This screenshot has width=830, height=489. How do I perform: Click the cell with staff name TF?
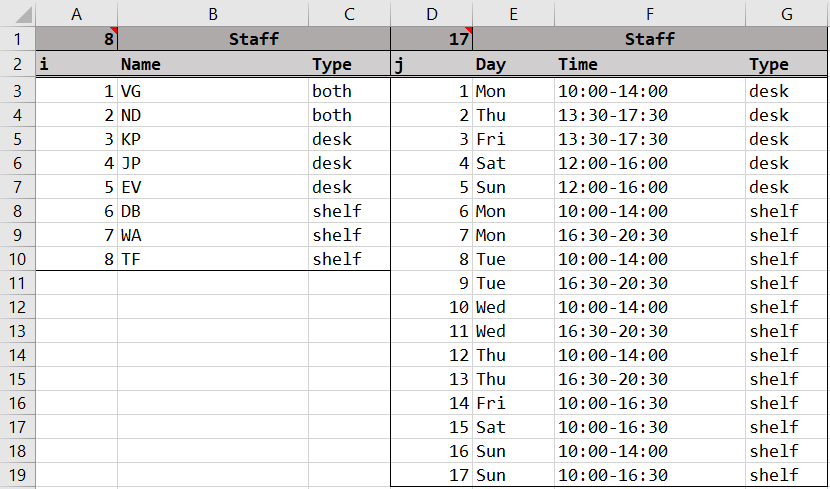coord(213,259)
